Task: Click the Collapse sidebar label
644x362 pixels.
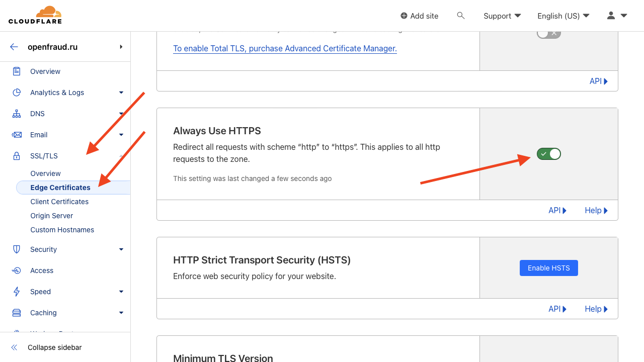Action: pyautogui.click(x=55, y=347)
